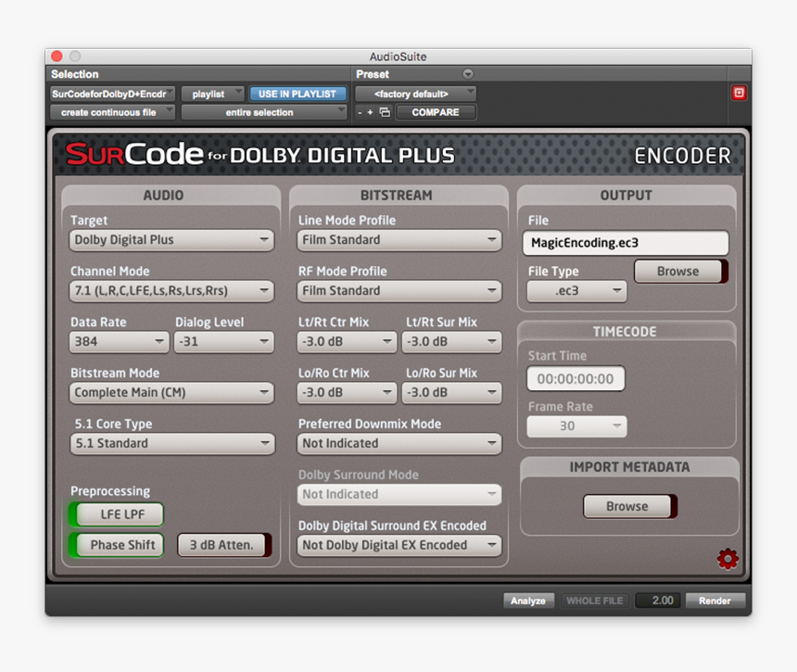Click the red settings gear icon
Screen dimensions: 797x672
(x=727, y=559)
